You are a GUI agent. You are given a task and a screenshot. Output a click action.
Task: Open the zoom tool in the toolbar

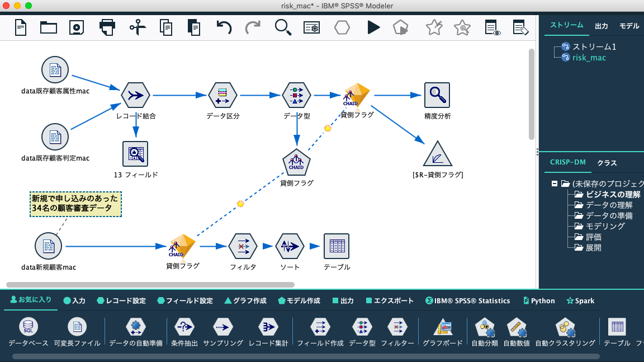[x=283, y=26]
